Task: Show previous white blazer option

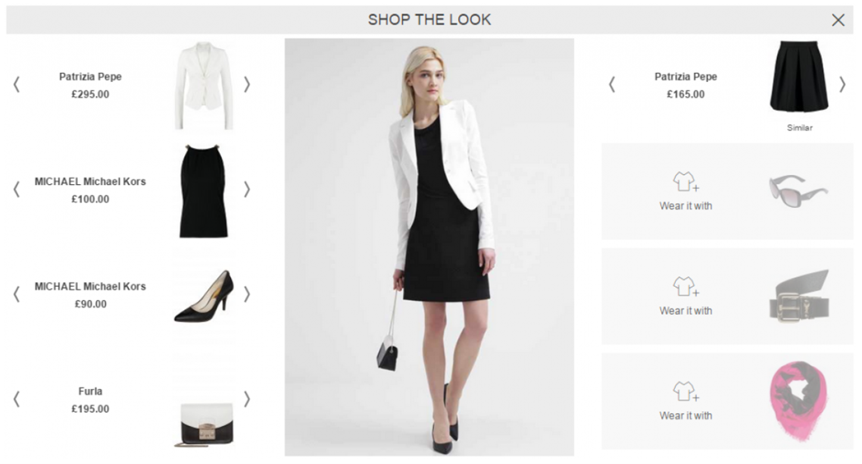Action: (16, 84)
